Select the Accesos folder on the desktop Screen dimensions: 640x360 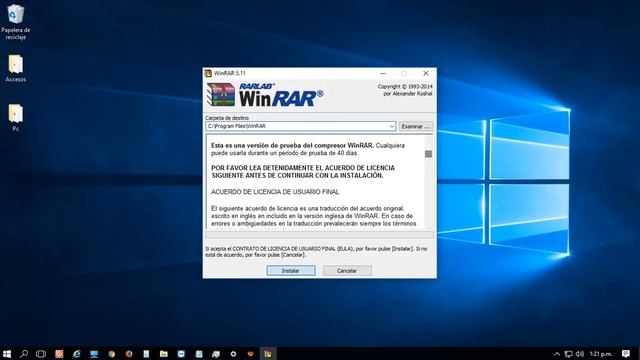coord(16,69)
